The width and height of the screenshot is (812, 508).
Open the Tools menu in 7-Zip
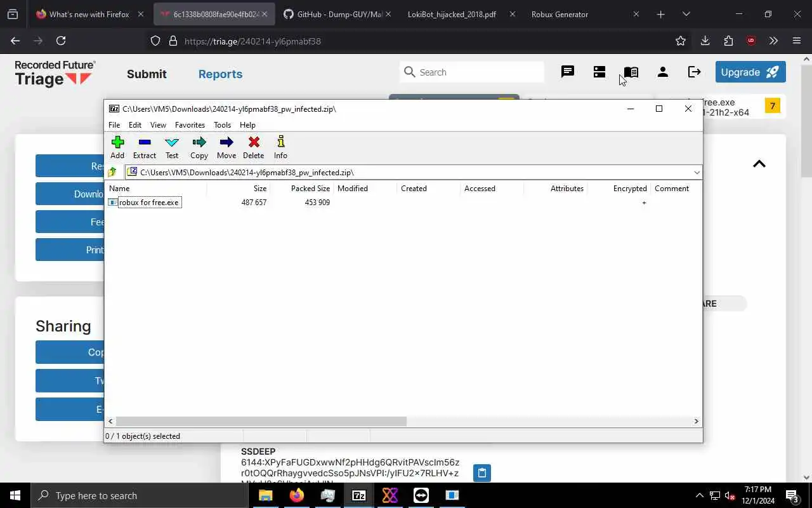(222, 125)
